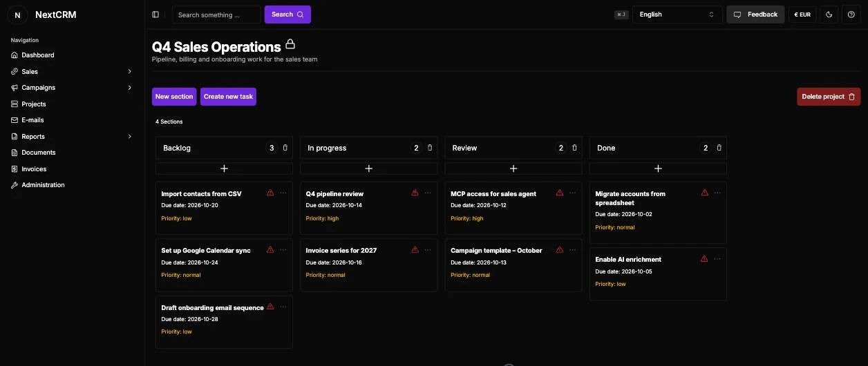
Task: Open the Import contacts from CSV task title
Action: [201, 194]
